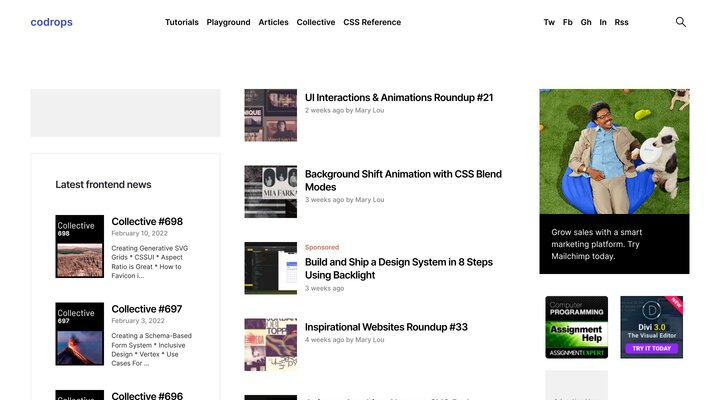Click the 2 weeks ago by Mary Lou byline
720x400 pixels.
tap(344, 110)
